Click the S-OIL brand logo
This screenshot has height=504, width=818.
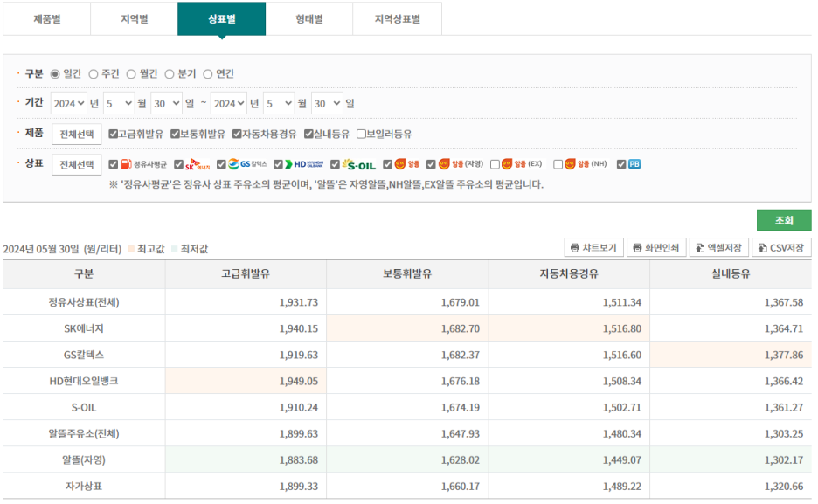(x=359, y=165)
